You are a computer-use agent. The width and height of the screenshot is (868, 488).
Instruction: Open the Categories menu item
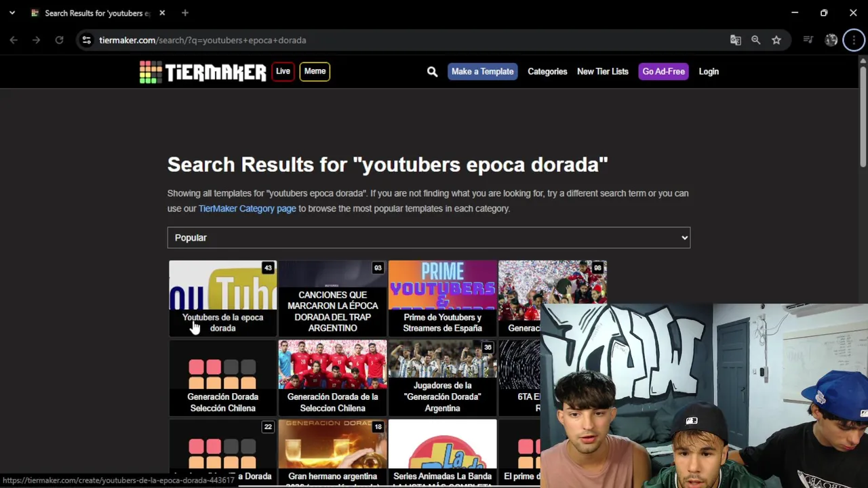click(x=547, y=71)
